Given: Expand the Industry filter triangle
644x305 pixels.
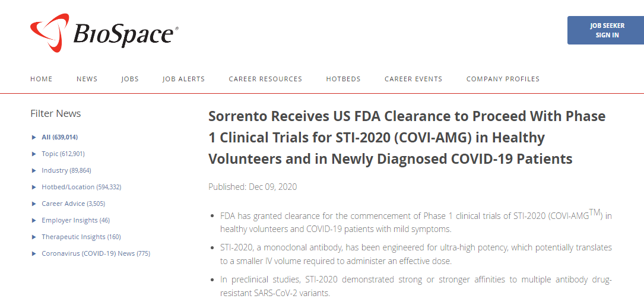Looking at the screenshot, I should click(x=34, y=171).
